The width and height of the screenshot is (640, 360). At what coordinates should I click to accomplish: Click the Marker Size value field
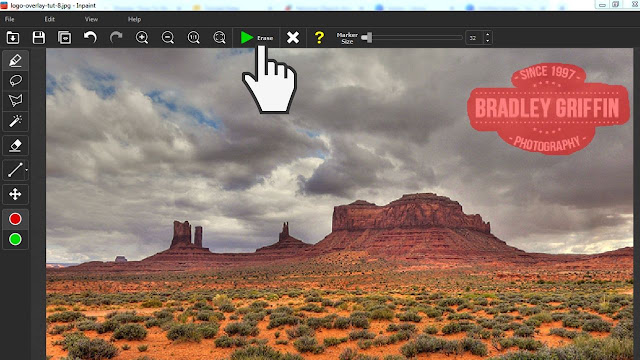click(x=474, y=38)
